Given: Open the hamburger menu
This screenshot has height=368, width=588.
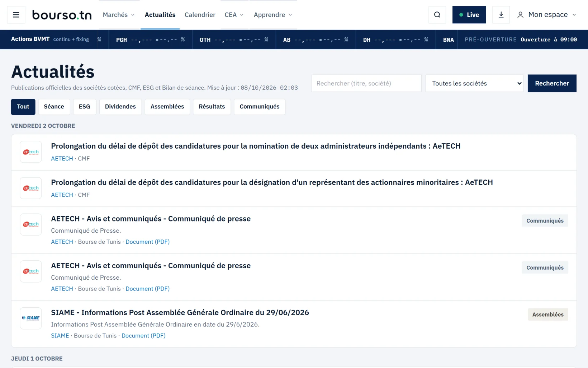Looking at the screenshot, I should [16, 15].
